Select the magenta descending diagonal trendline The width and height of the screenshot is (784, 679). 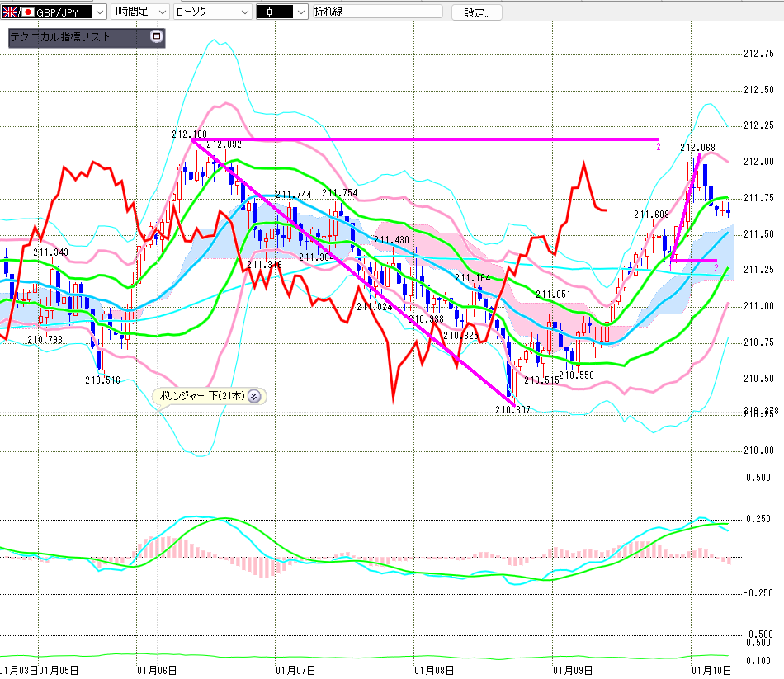click(x=355, y=273)
